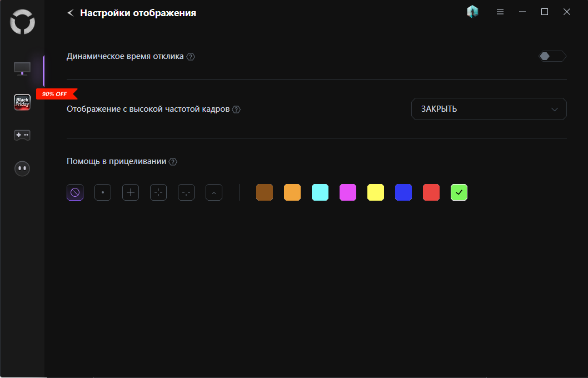Click the Настройки отображения title
The width and height of the screenshot is (588, 378).
pos(138,13)
